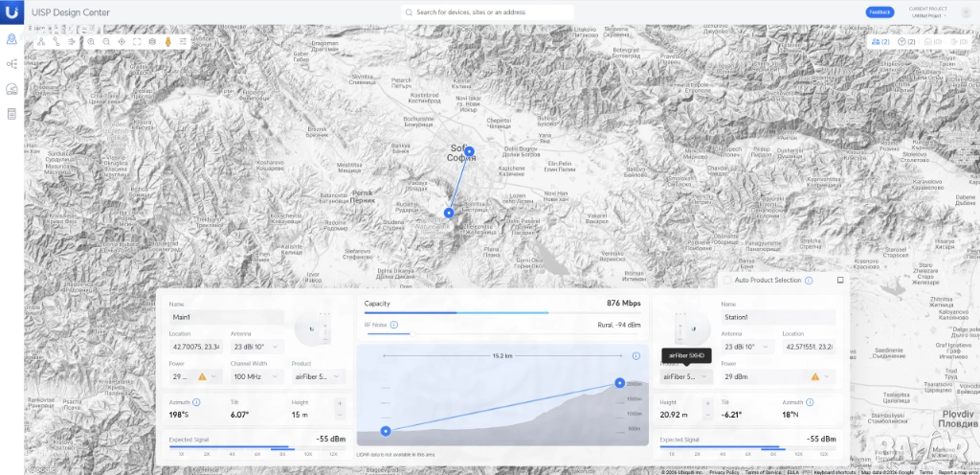
Task: Open the map designer sidebar icon
Action: [x=11, y=39]
